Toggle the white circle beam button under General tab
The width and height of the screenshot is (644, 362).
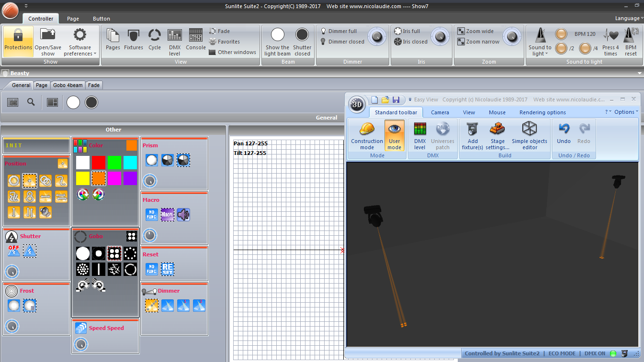pyautogui.click(x=73, y=102)
